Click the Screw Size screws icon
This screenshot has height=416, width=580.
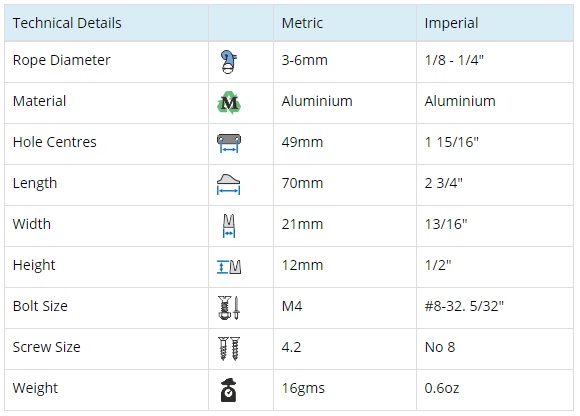229,349
